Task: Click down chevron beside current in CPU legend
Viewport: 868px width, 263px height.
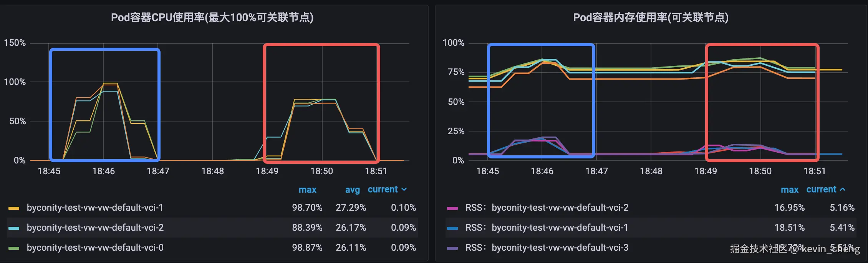Action: point(404,190)
